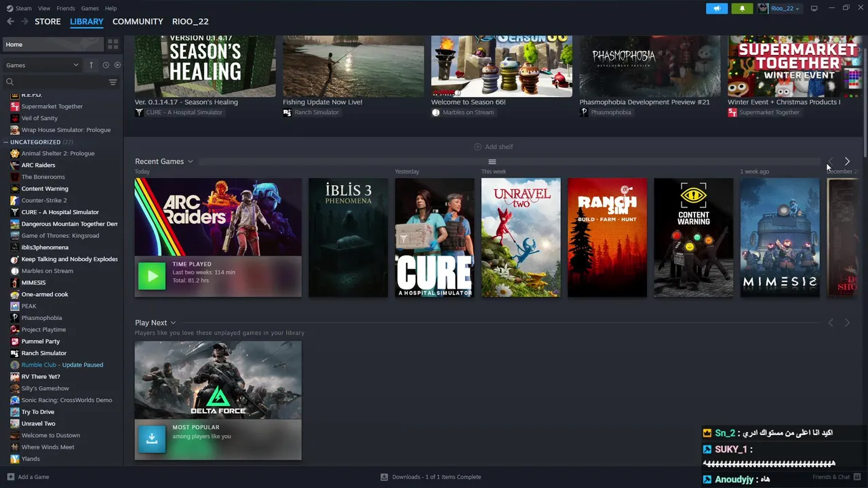Open the announcements megaphone button
Image resolution: width=868 pixels, height=488 pixels.
pyautogui.click(x=717, y=8)
